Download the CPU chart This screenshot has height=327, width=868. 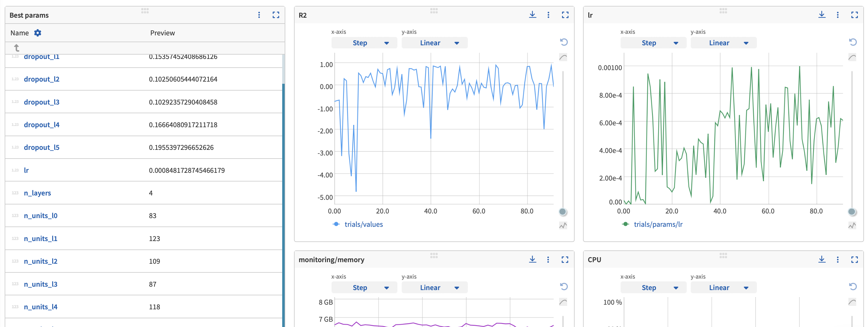click(821, 260)
